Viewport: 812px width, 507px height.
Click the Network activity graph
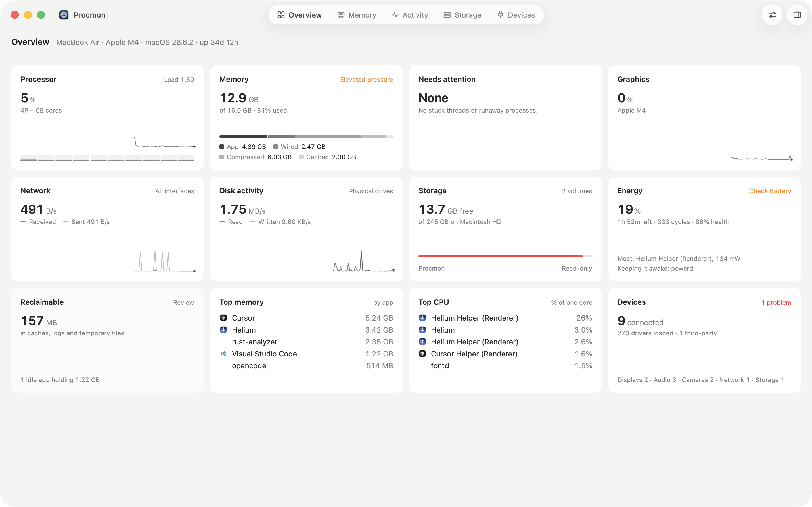(x=108, y=261)
